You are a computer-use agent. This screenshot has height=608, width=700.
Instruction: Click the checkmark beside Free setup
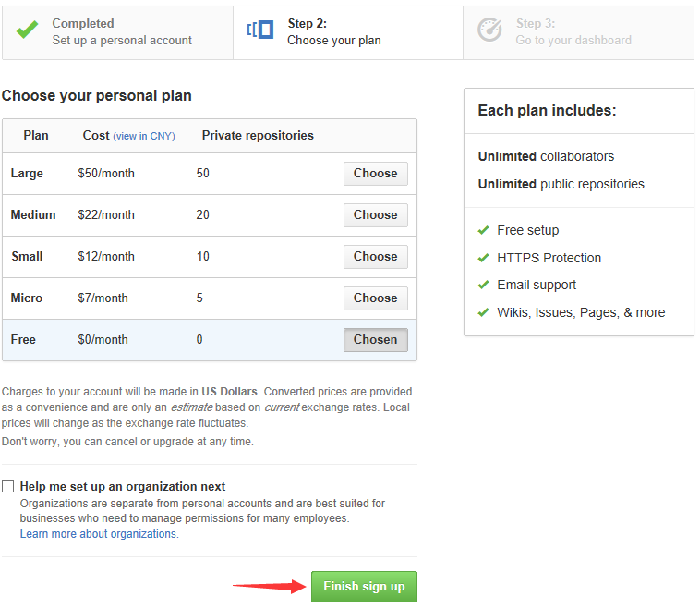point(484,230)
